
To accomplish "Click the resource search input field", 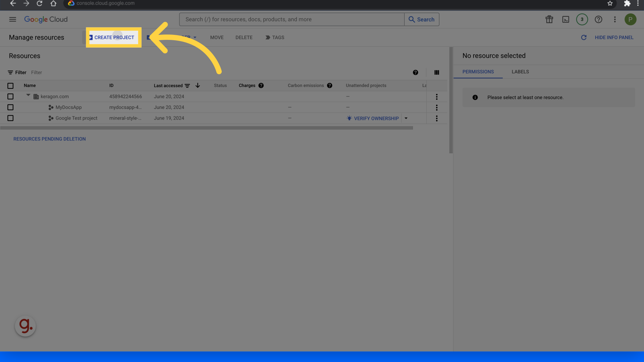I will pos(292,19).
